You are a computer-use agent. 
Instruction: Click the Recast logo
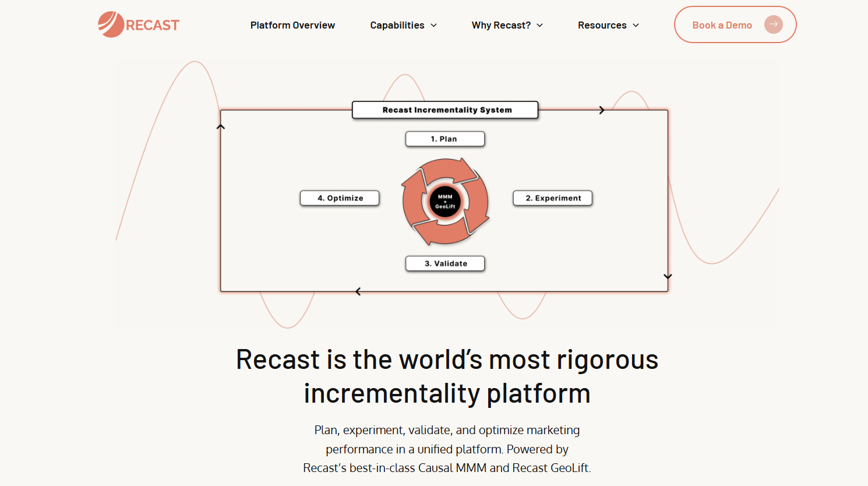139,24
